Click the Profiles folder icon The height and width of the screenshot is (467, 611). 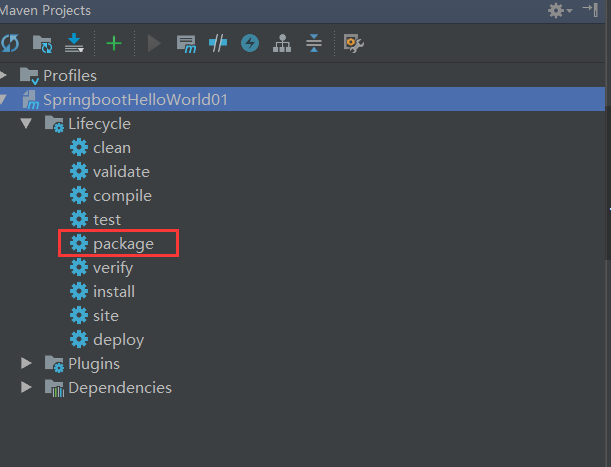tap(29, 76)
